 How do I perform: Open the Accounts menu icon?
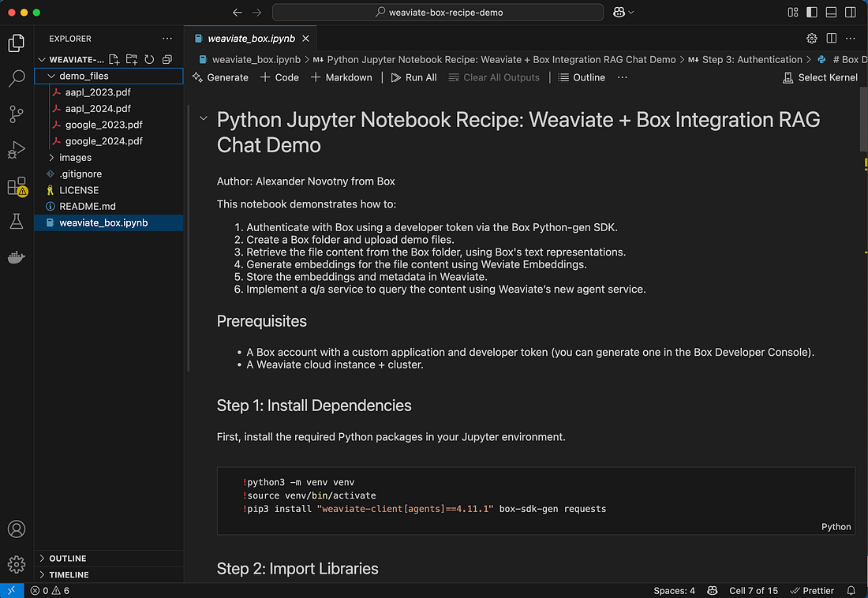pyautogui.click(x=16, y=529)
